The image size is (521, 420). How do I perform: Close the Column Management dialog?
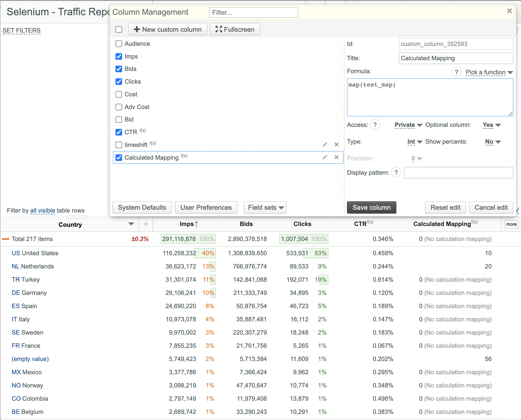coord(509,11)
